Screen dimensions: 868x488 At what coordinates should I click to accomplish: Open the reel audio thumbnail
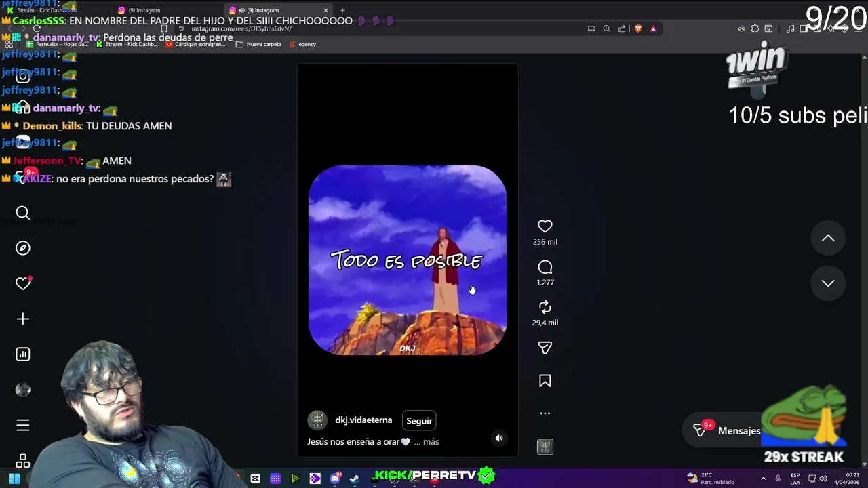545,447
